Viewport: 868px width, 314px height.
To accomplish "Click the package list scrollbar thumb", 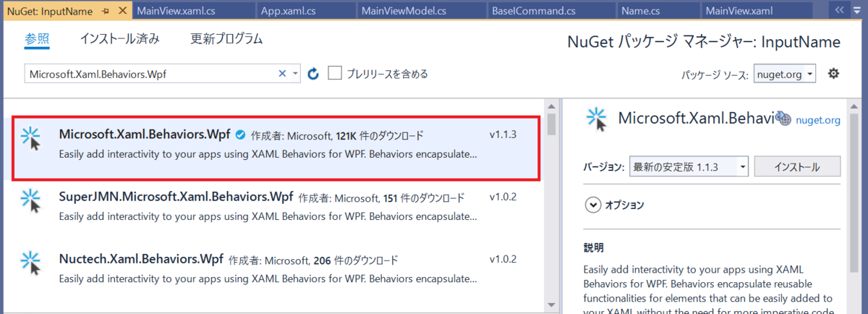I will 551,124.
